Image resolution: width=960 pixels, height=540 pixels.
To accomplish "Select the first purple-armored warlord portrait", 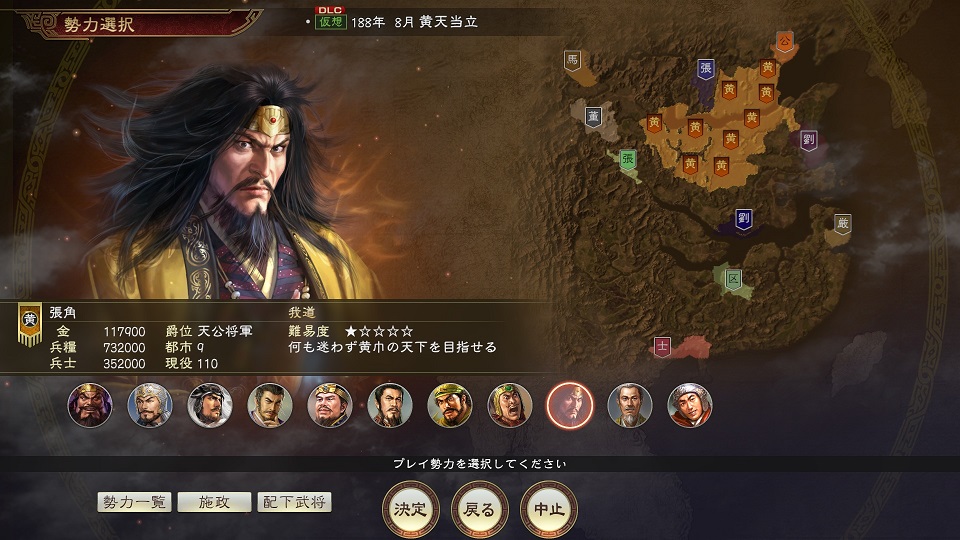I will click(x=90, y=405).
